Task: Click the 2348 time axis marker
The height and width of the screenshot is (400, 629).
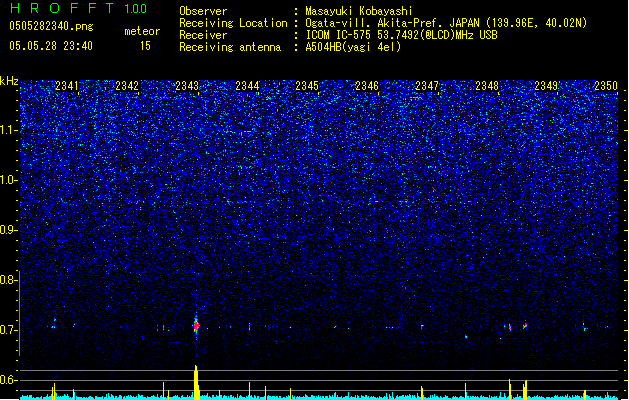Action: pyautogui.click(x=487, y=86)
